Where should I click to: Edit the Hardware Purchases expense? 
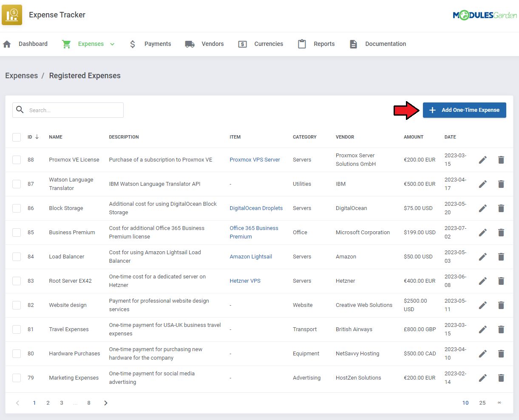pyautogui.click(x=483, y=354)
